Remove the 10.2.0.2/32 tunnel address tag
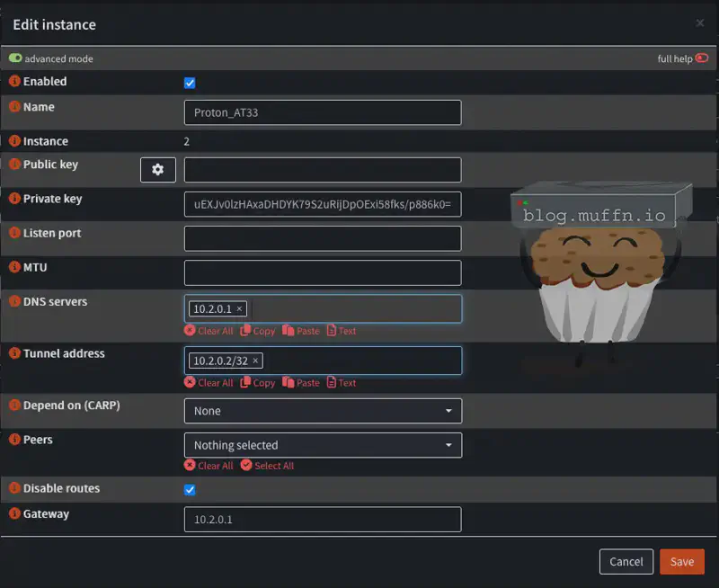The width and height of the screenshot is (719, 588). (x=255, y=361)
